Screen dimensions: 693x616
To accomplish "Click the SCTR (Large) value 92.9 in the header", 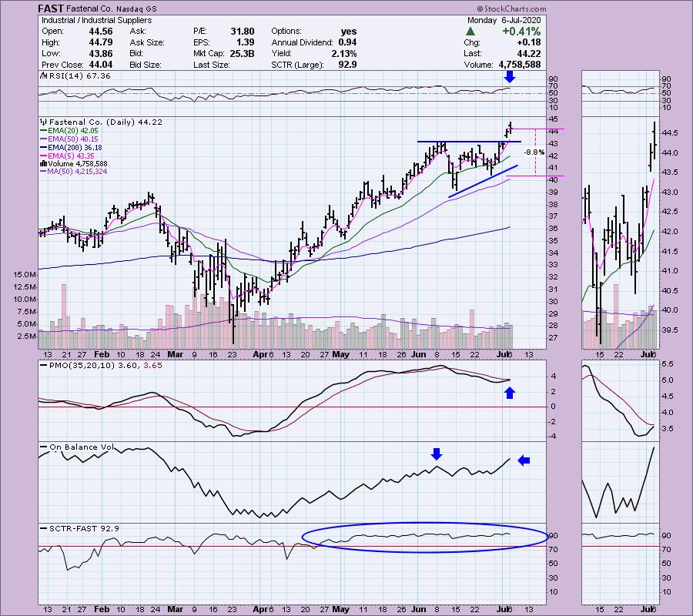I will [347, 65].
